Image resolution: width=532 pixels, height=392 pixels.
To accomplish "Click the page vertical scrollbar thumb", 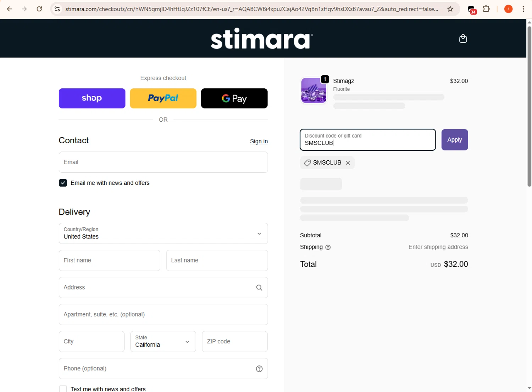I will (x=529, y=106).
